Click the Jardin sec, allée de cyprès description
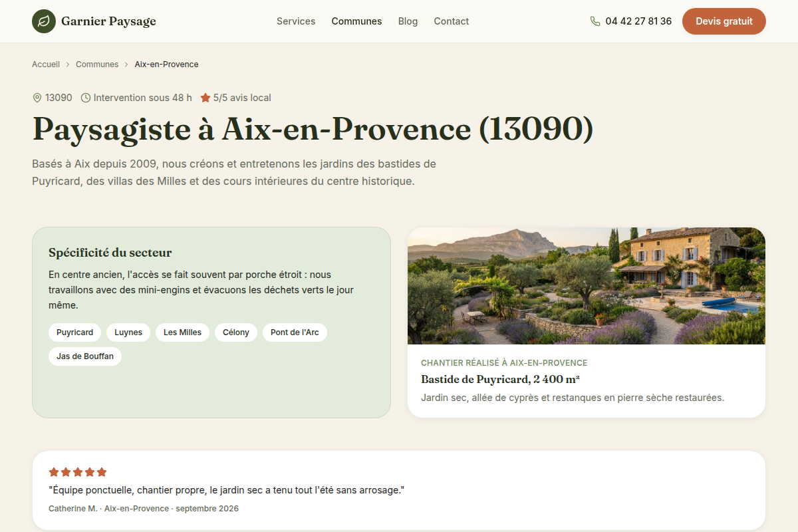Image resolution: width=798 pixels, height=532 pixels. [x=573, y=398]
